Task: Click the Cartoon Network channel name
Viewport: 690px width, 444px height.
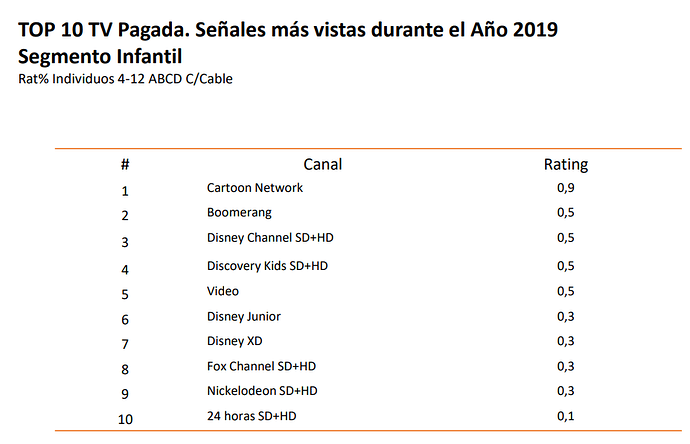Action: click(x=255, y=188)
